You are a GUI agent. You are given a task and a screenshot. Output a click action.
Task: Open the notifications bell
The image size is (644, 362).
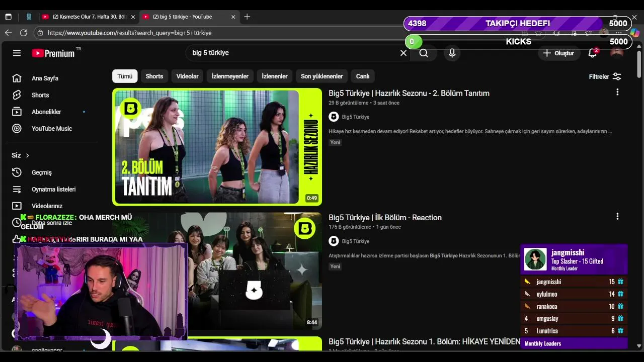(x=593, y=53)
